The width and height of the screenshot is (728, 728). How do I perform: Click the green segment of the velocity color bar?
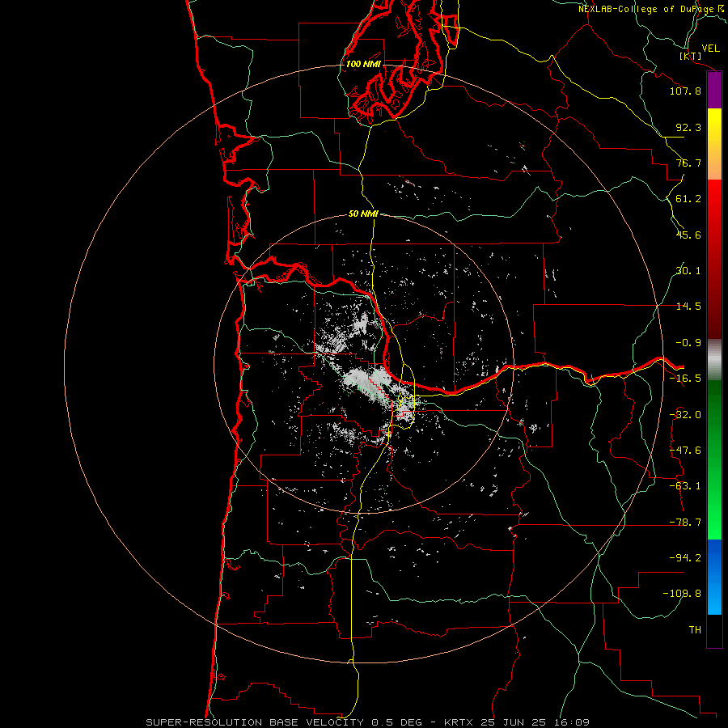click(x=714, y=459)
